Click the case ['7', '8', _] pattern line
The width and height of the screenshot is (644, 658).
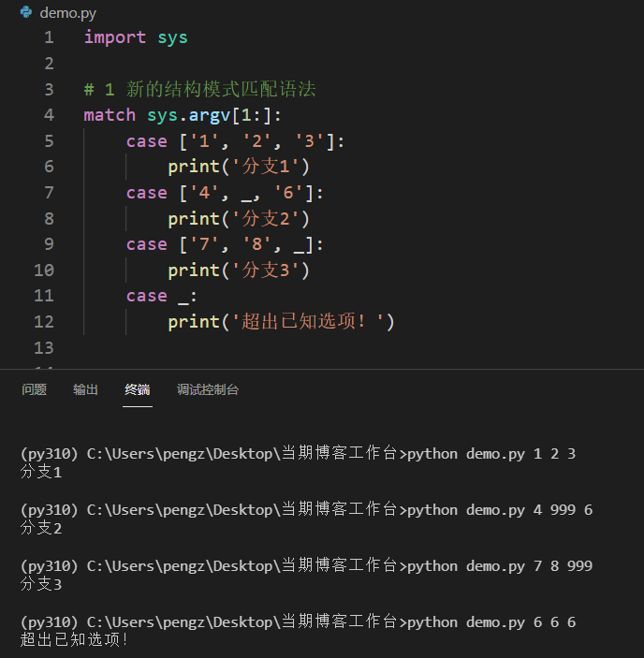pyautogui.click(x=225, y=244)
